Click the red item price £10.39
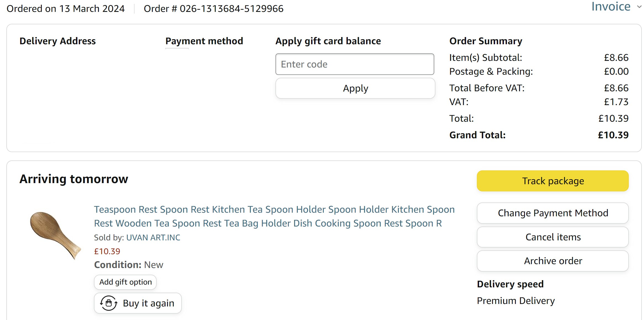The width and height of the screenshot is (644, 320). click(107, 251)
